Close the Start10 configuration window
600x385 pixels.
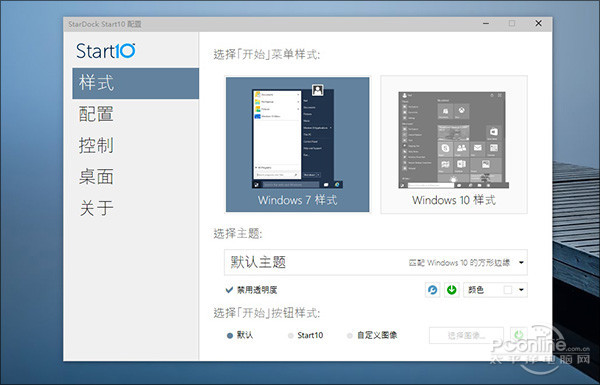(538, 24)
